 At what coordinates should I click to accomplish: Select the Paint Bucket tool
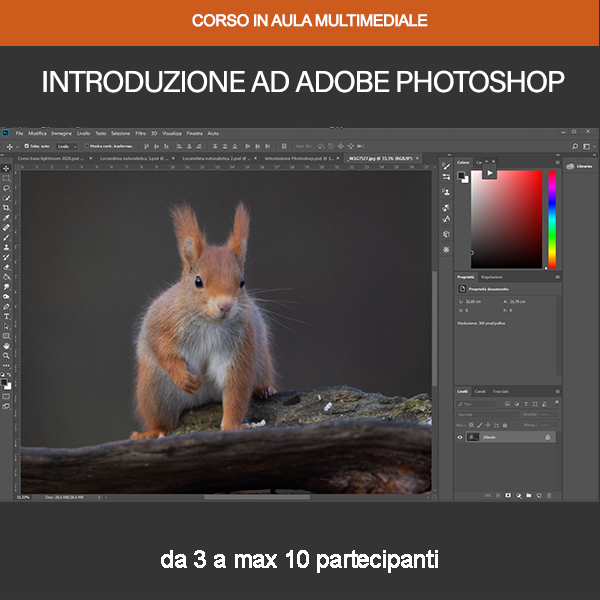(6, 277)
